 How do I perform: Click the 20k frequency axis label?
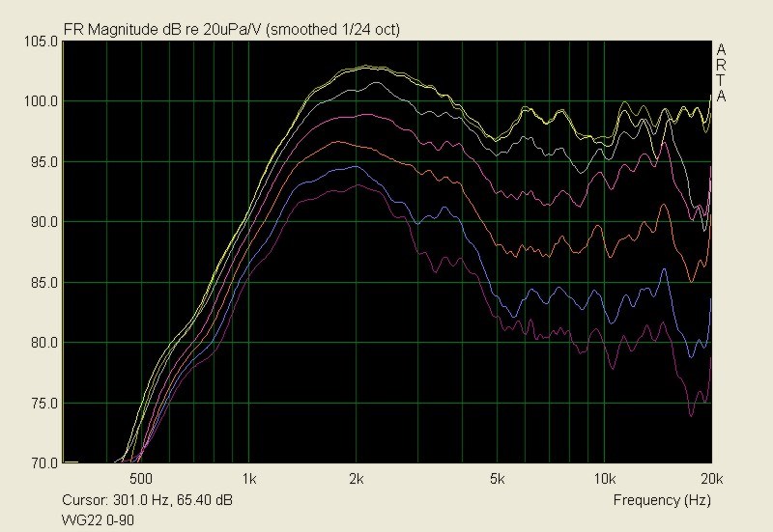[712, 478]
